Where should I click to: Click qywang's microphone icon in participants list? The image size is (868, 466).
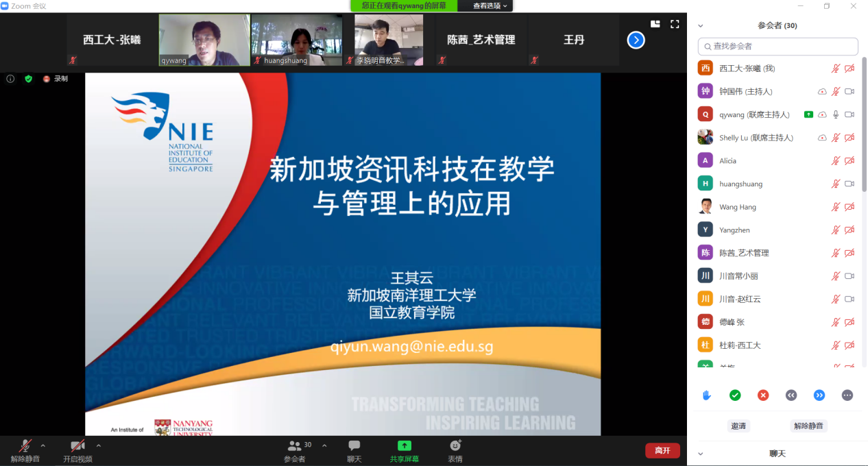click(x=836, y=114)
